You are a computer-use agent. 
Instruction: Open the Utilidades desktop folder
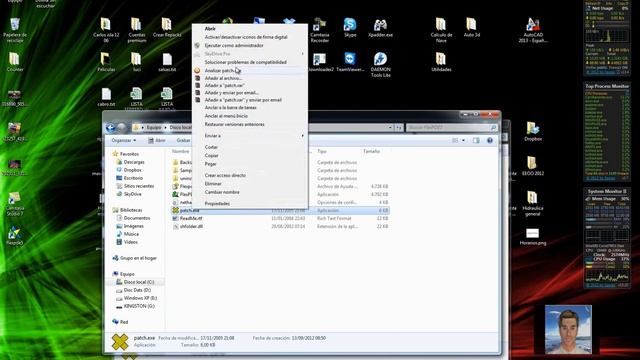tap(441, 62)
